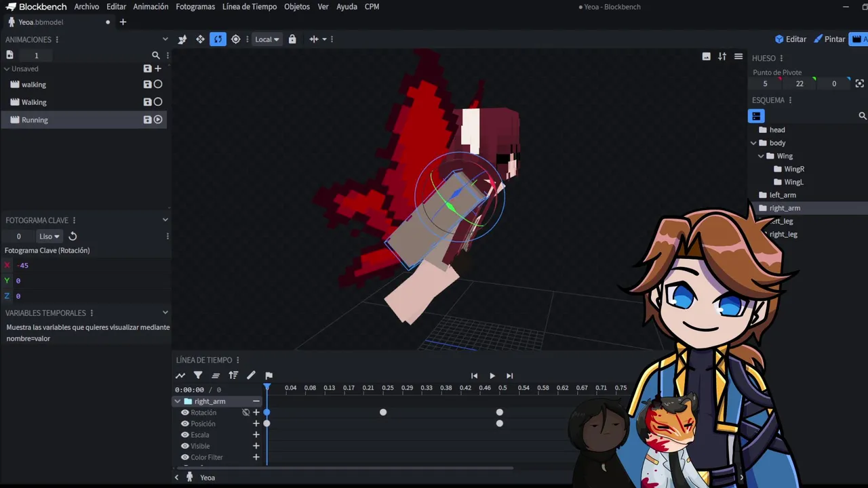This screenshot has height=488, width=868.
Task: Open the Fotogramas menu
Action: [x=195, y=7]
